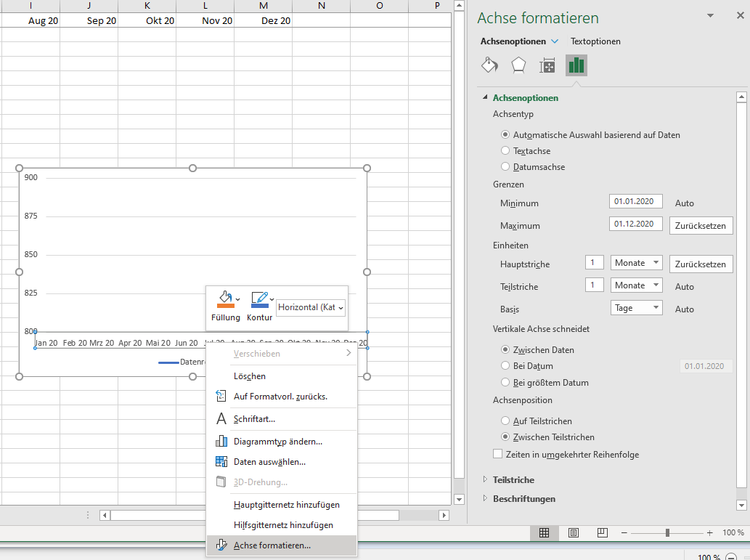Choose Diagrammtyp ändern... menu entry
750x560 pixels.
click(282, 442)
